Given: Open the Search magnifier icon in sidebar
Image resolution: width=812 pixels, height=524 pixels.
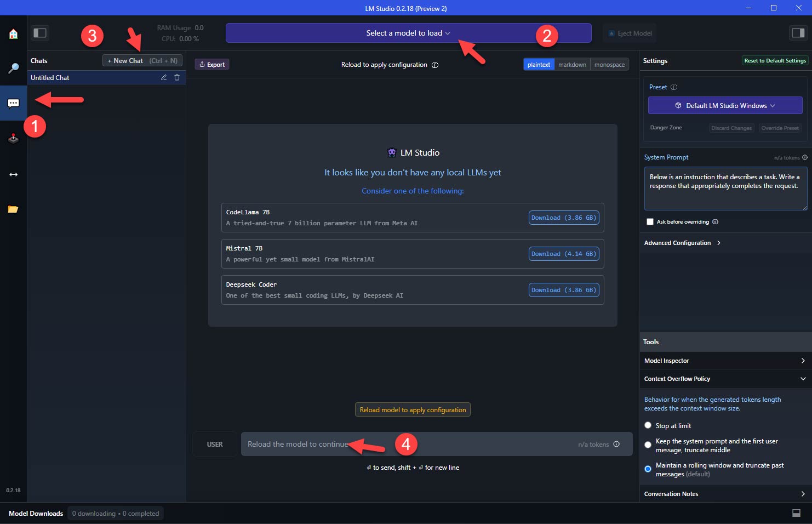Looking at the screenshot, I should [13, 69].
